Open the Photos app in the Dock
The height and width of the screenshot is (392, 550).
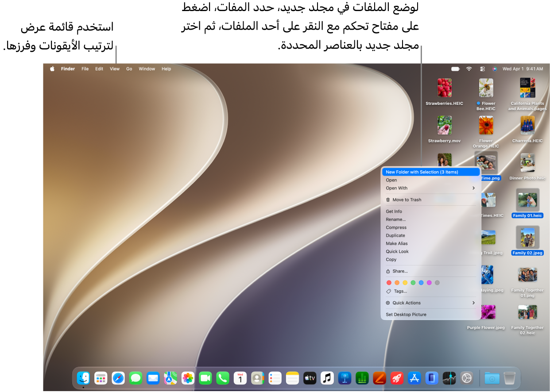coord(188,378)
